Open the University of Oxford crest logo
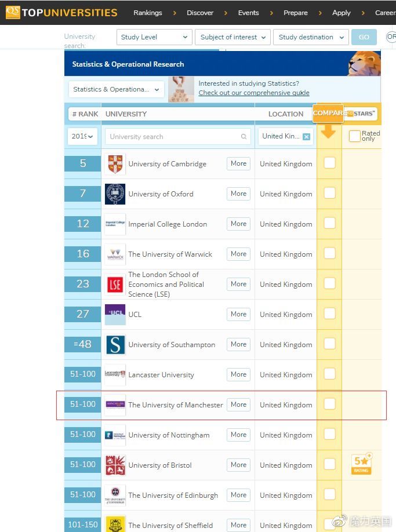Image resolution: width=396 pixels, height=532 pixels. point(115,194)
